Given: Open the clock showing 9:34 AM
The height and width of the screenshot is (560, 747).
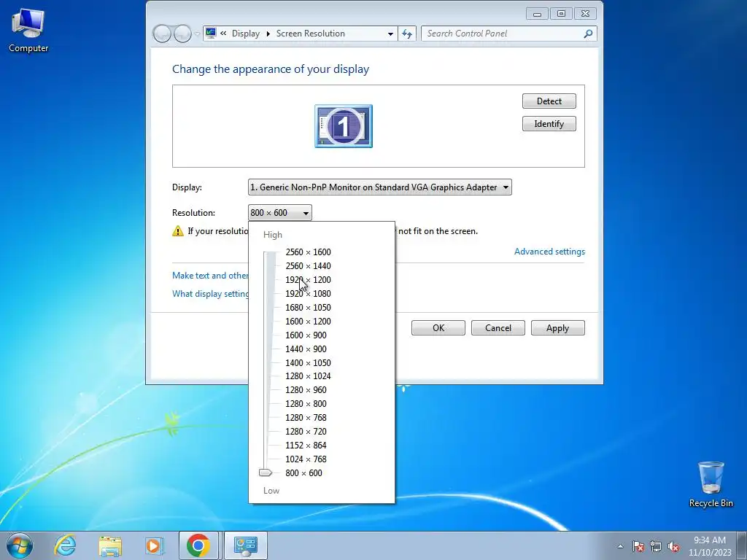Looking at the screenshot, I should 709,545.
